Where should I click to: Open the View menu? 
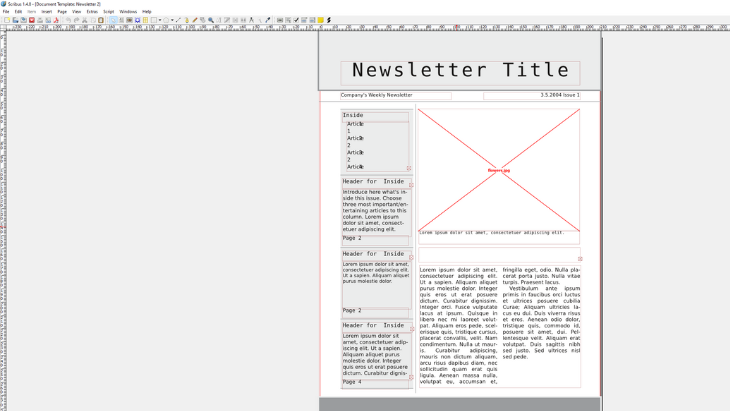click(x=76, y=12)
